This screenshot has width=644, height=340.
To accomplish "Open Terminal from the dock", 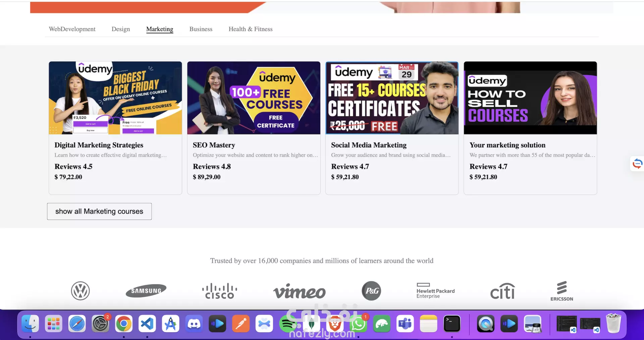I will 452,324.
